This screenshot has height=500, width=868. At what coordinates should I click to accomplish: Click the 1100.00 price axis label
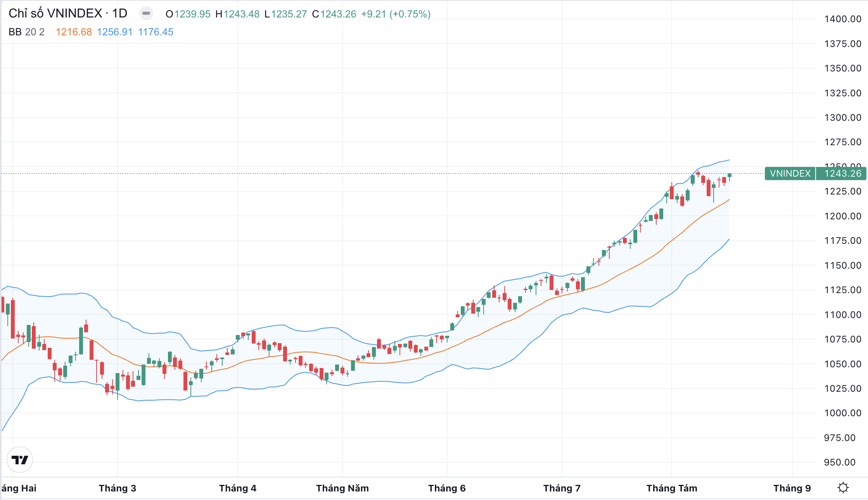[843, 314]
